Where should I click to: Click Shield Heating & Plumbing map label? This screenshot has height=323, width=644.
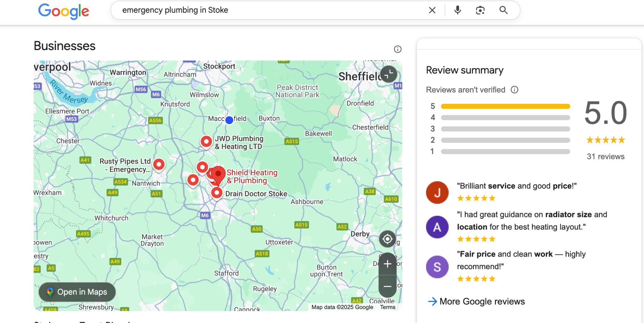click(x=252, y=176)
